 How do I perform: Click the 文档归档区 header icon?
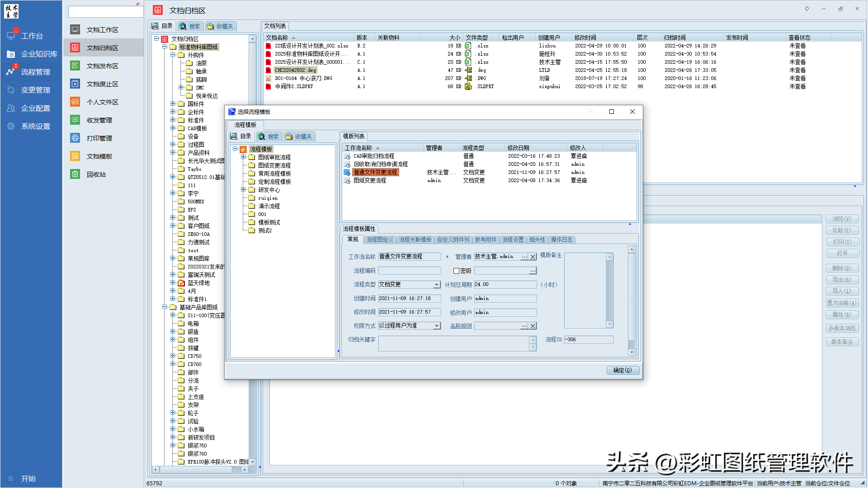(x=158, y=10)
